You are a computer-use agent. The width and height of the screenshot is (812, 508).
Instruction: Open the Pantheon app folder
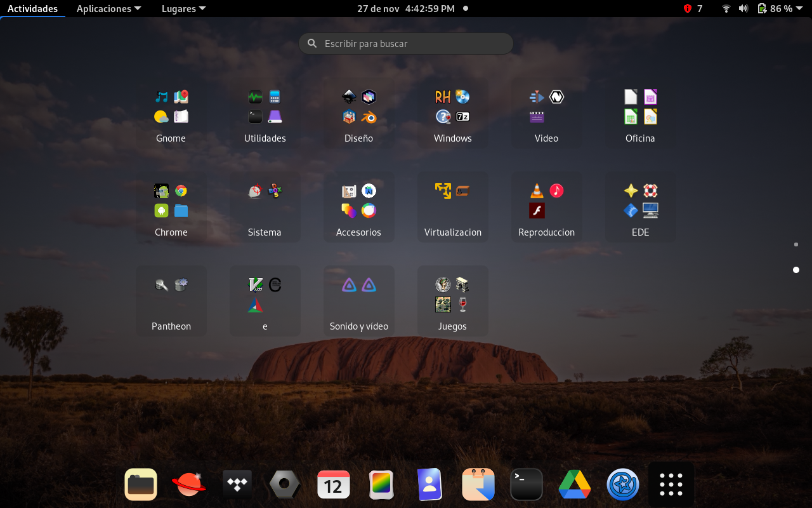tap(171, 301)
